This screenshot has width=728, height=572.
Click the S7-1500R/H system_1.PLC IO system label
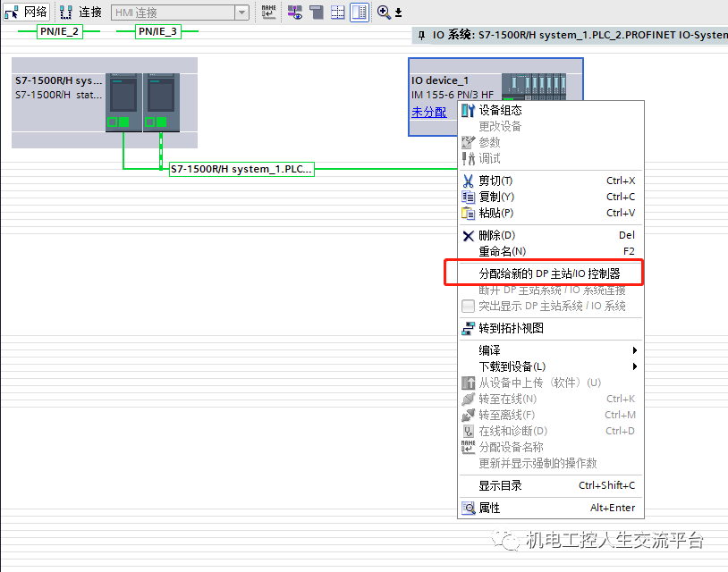[x=241, y=169]
